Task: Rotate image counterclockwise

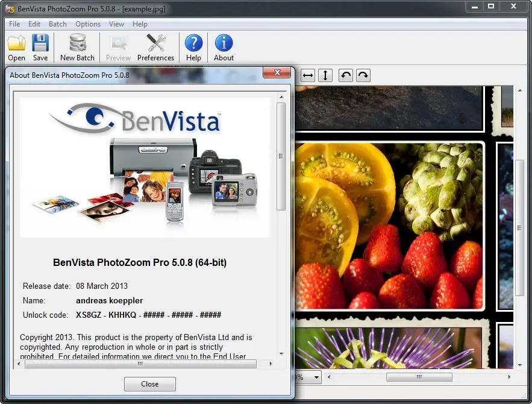Action: tap(346, 75)
